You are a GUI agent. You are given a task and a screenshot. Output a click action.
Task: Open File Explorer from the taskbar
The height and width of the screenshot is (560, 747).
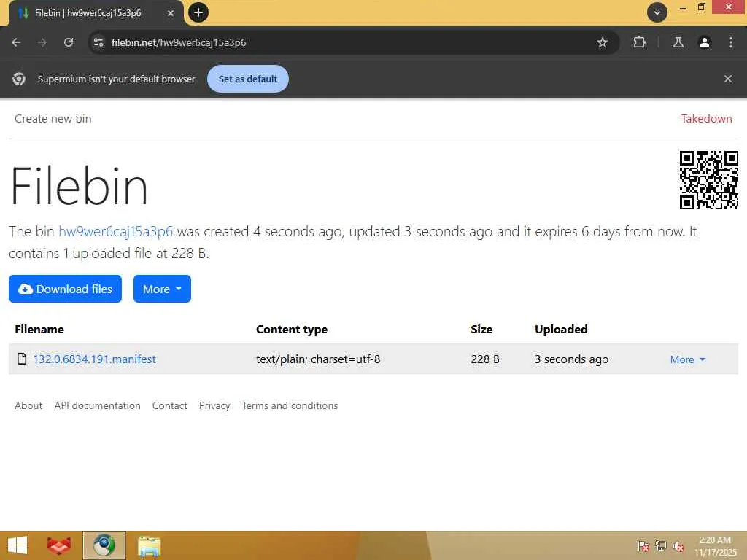[149, 545]
